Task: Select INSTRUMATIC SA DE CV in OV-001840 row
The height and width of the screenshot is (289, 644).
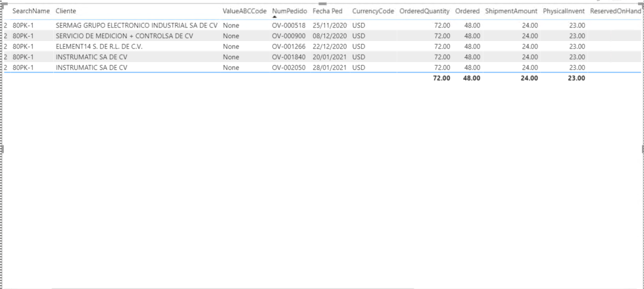Action: (91, 57)
